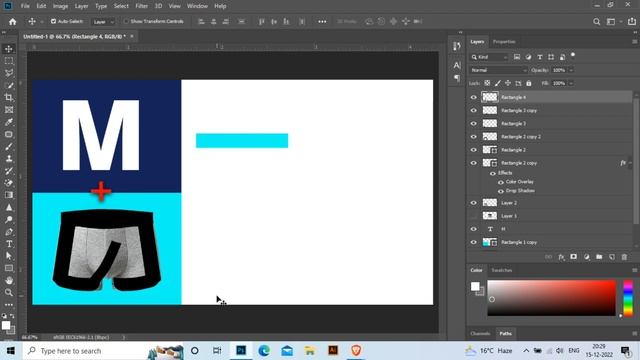Click the Delete layer trash icon
This screenshot has width=640, height=360.
tap(624, 257)
